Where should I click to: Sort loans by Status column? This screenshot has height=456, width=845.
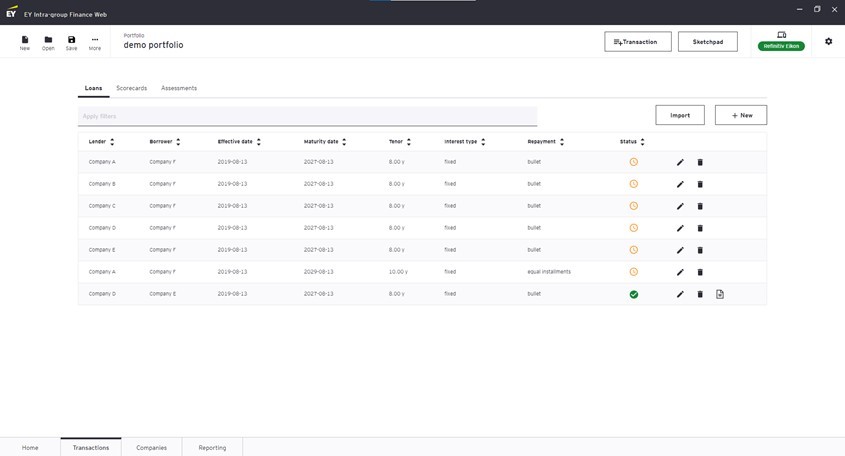tap(642, 142)
